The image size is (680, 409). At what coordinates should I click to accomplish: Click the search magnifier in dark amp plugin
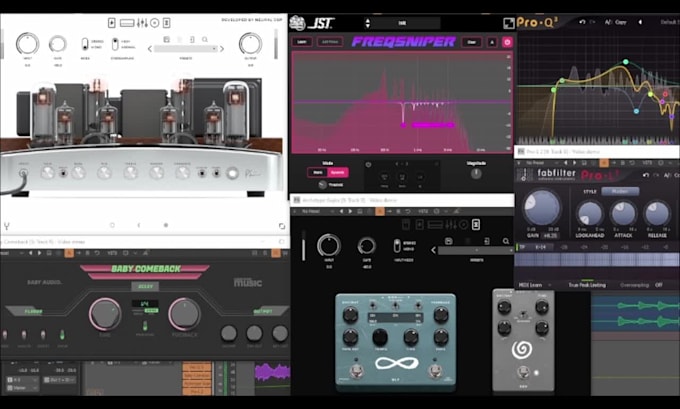(506, 241)
